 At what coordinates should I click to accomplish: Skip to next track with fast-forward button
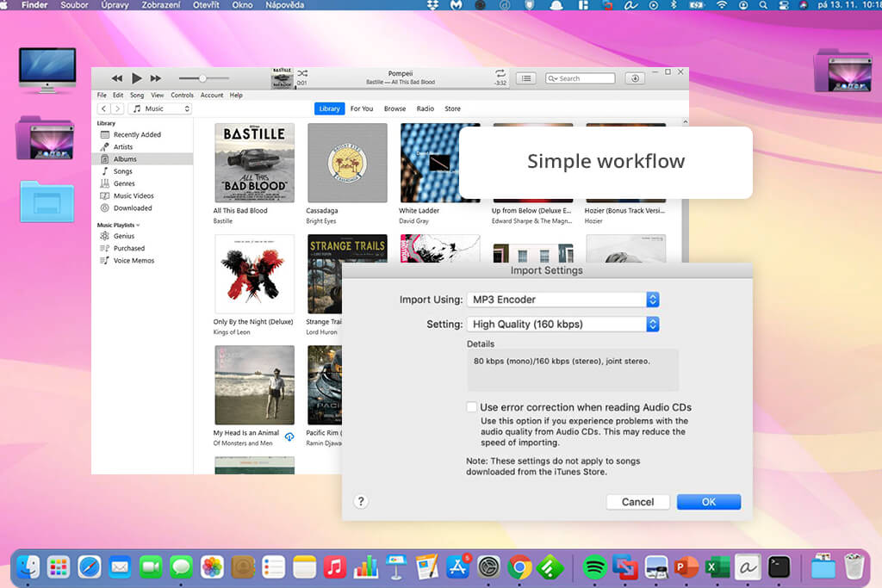[156, 78]
